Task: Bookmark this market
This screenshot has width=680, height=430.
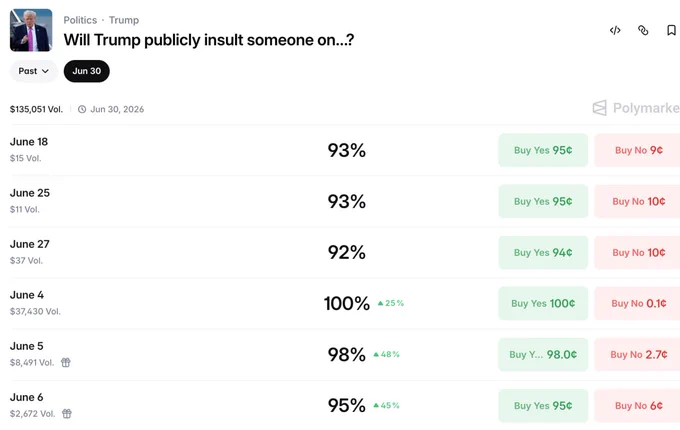Action: coord(671,30)
